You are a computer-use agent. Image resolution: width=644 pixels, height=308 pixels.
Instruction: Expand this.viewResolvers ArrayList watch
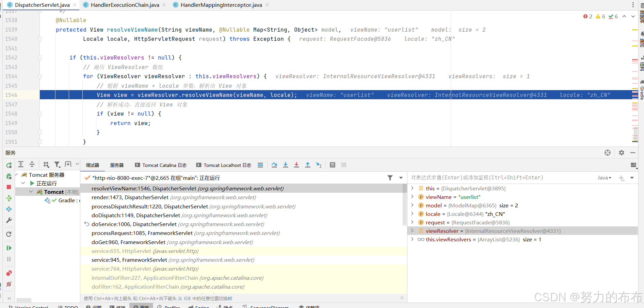(412, 239)
